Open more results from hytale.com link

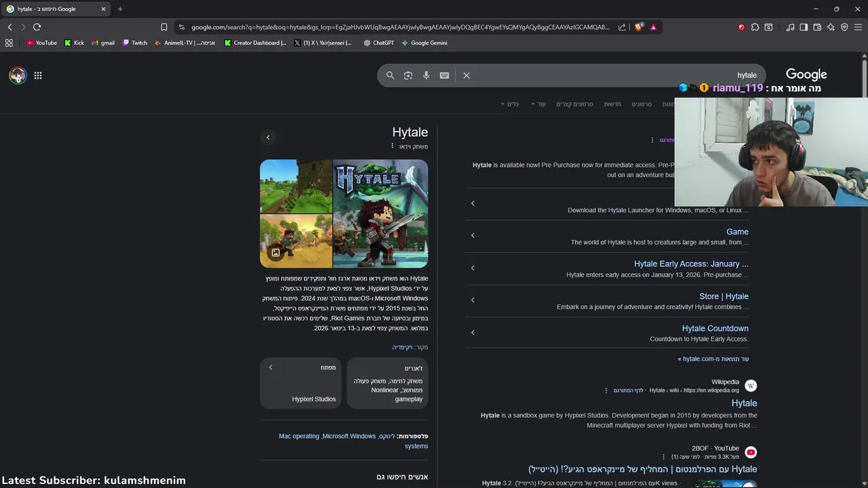pyautogui.click(x=713, y=359)
